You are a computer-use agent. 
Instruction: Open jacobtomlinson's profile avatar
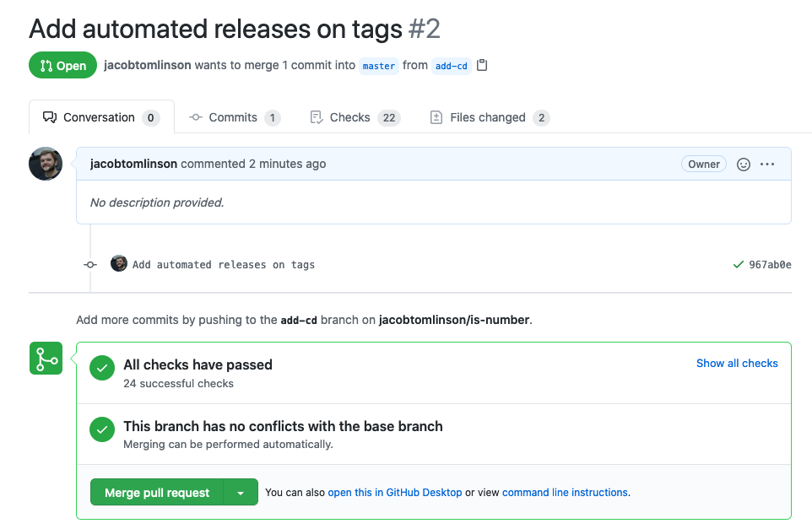point(45,164)
